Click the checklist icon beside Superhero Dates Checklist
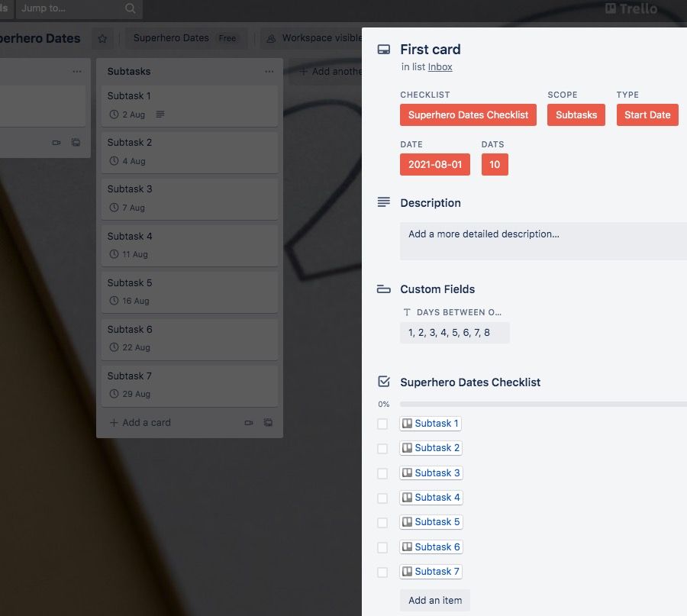The height and width of the screenshot is (616, 687). click(384, 381)
